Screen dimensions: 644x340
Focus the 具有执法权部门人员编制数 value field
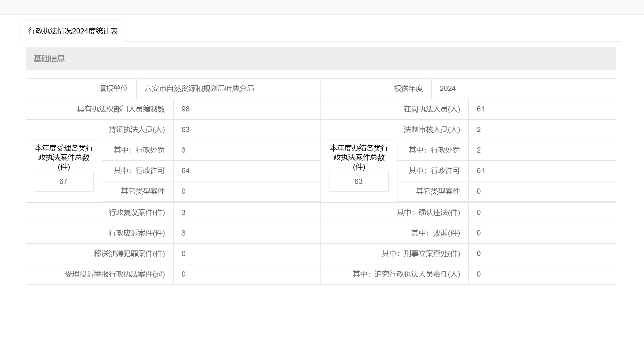[x=247, y=109]
